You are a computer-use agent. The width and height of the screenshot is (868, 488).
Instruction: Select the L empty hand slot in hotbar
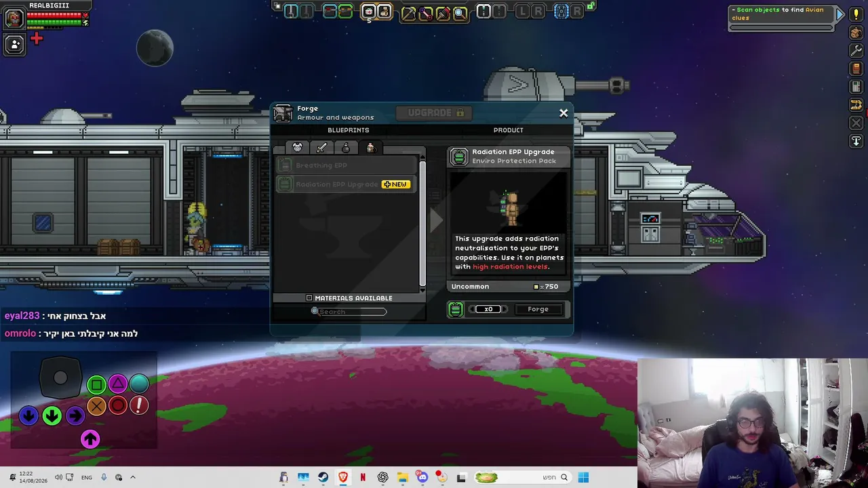pos(523,11)
